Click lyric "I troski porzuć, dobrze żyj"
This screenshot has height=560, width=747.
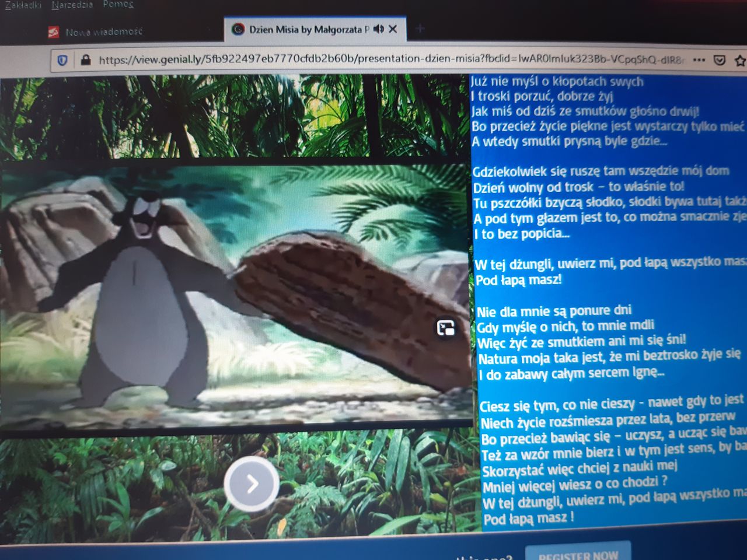click(x=542, y=96)
